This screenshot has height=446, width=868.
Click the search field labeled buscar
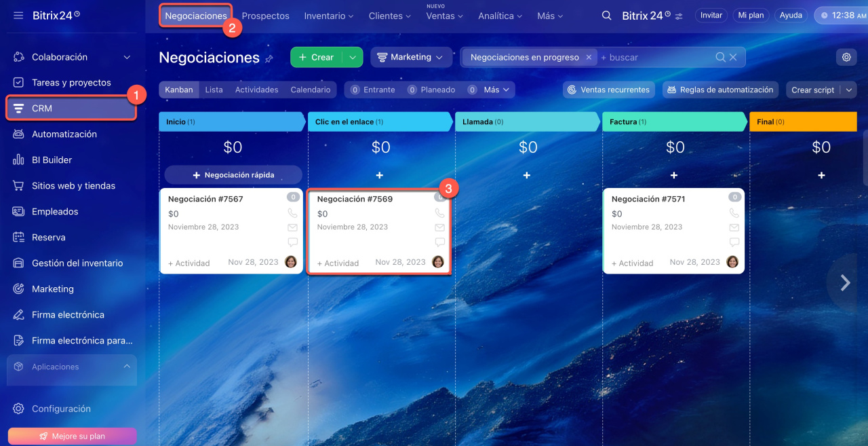(654, 58)
